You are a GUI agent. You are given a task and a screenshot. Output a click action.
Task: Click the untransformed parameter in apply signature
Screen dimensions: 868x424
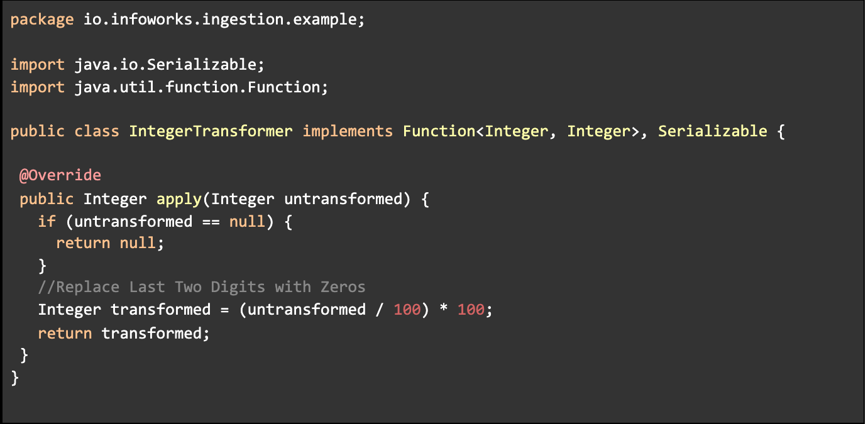tap(343, 199)
